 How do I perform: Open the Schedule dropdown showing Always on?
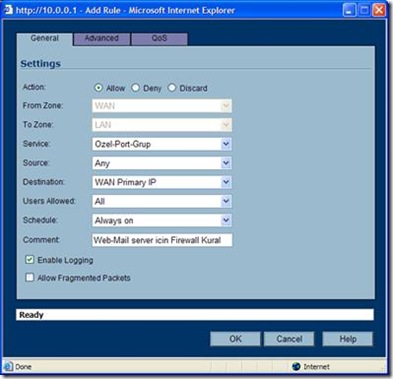tap(162, 220)
